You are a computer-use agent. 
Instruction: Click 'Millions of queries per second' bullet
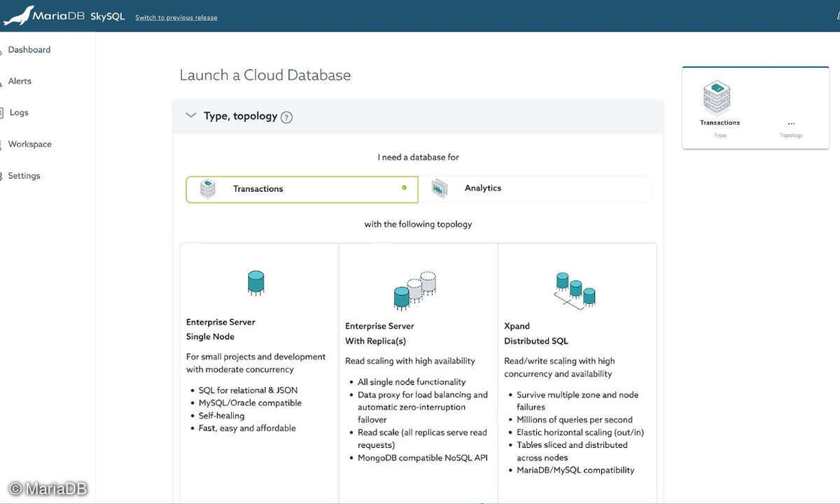click(575, 420)
